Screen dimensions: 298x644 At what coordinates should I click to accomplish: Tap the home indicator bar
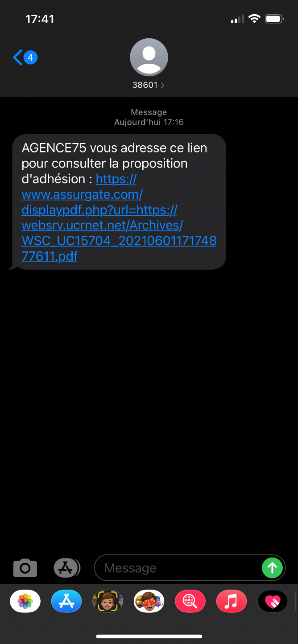click(149, 636)
